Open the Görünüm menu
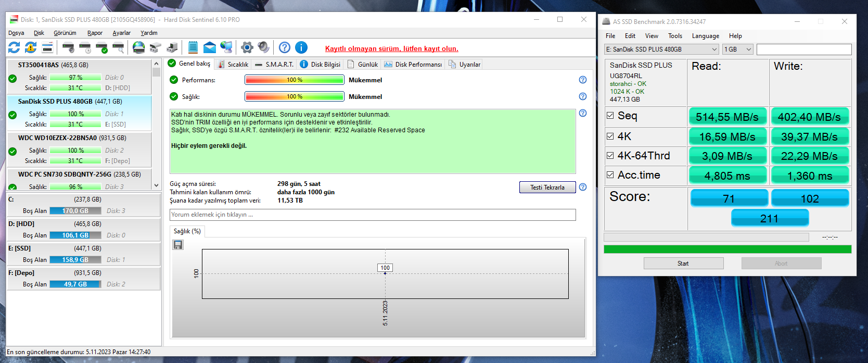Screen dimensions: 868x363 [65, 33]
